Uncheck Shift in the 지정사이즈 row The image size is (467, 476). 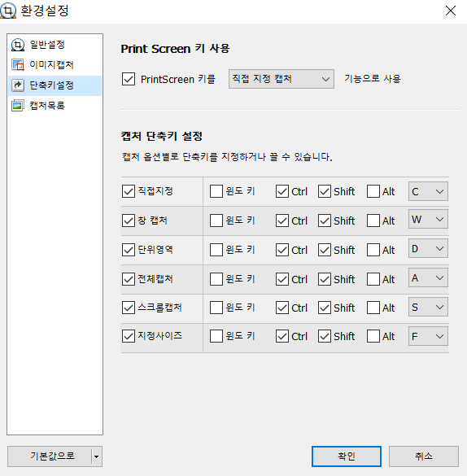(325, 336)
